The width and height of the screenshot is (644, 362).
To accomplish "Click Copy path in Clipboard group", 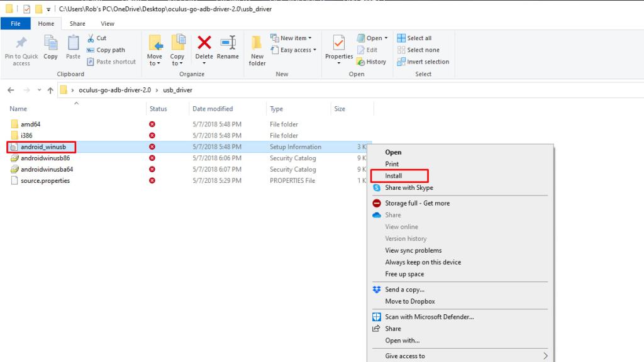I will (x=106, y=50).
